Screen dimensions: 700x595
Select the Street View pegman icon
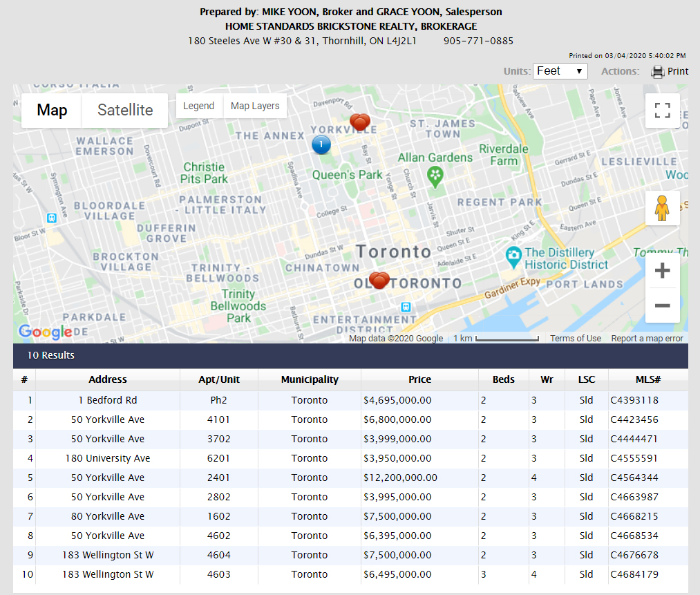tap(663, 208)
